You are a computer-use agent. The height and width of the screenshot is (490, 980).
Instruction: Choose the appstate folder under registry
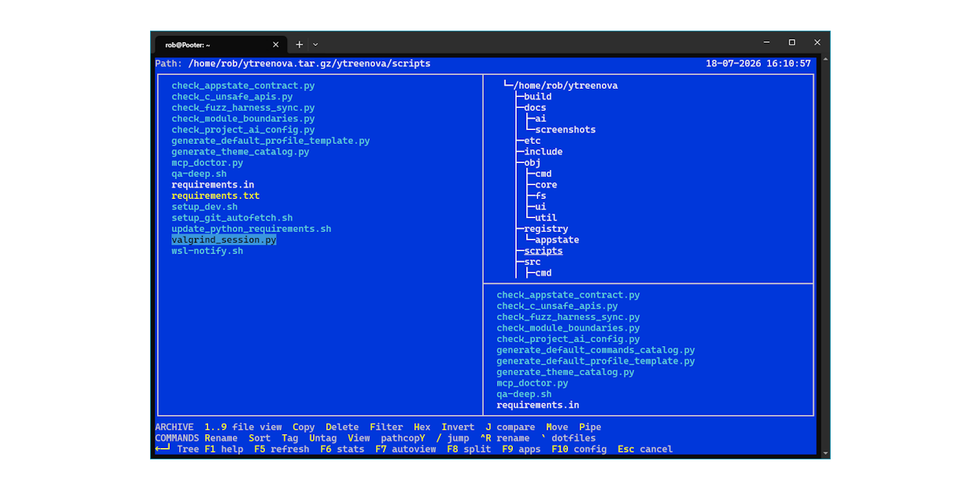pos(557,240)
